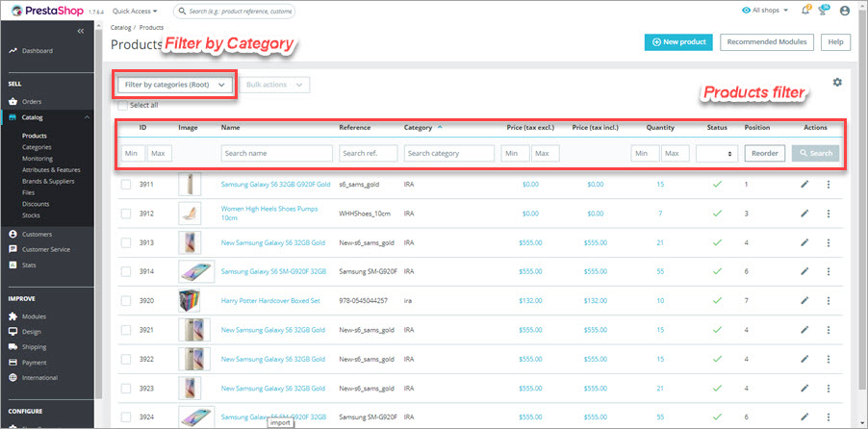Click the Reorder button
Image resolution: width=868 pixels, height=429 pixels.
765,153
